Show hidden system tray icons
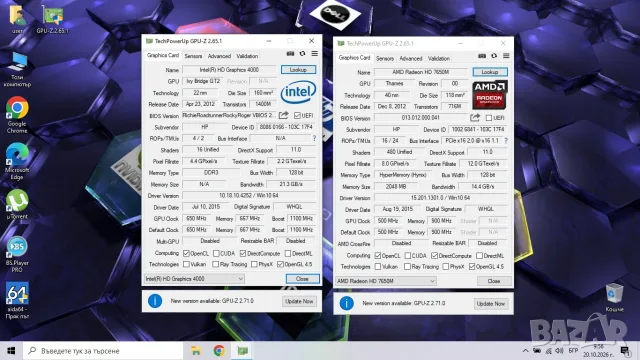Viewport: 640px width, 360px height. 526,351
